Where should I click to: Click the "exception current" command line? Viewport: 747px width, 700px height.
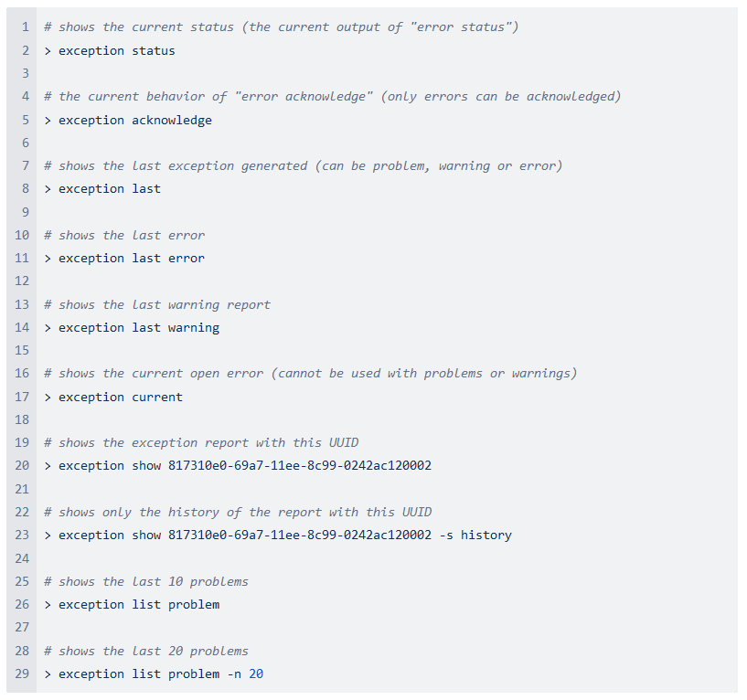coord(120,398)
